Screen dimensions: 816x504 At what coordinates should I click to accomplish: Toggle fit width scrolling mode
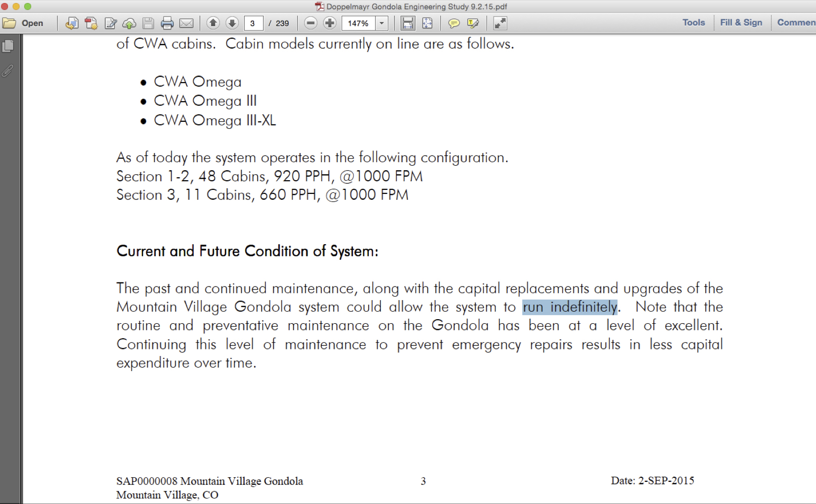tap(408, 23)
